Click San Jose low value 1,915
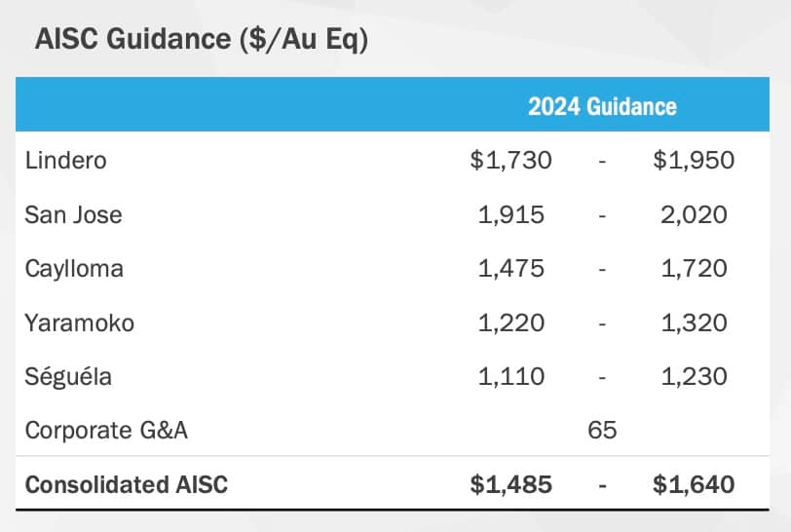The width and height of the screenshot is (791, 532). point(511,214)
